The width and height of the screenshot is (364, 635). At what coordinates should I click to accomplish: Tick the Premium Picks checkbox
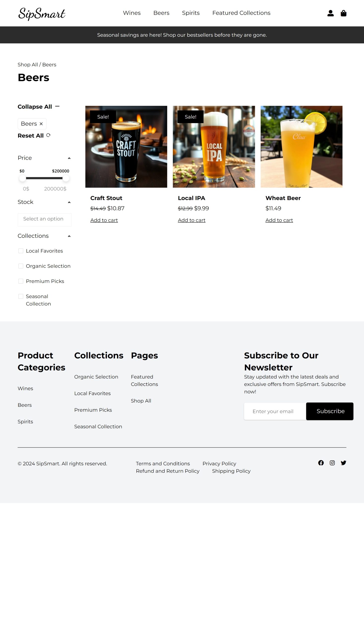(21, 281)
